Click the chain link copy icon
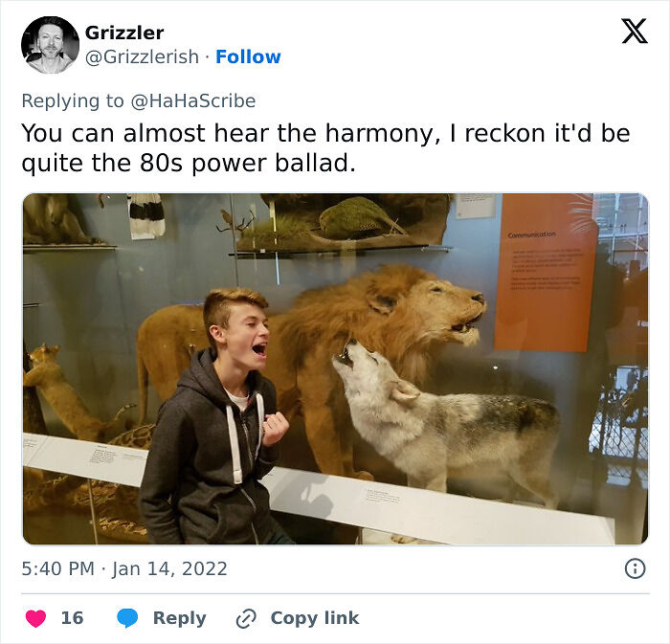 246,619
